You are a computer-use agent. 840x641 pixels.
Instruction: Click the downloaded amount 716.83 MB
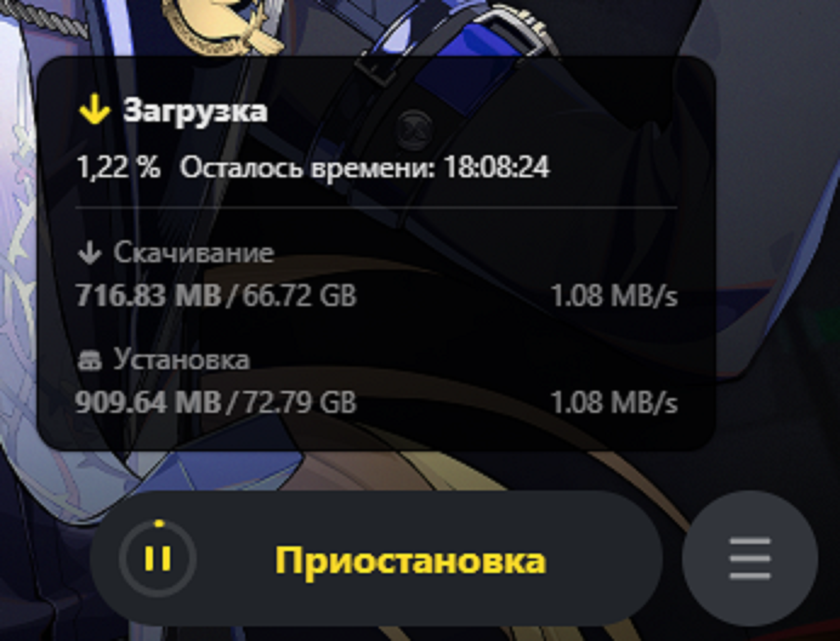tap(149, 295)
